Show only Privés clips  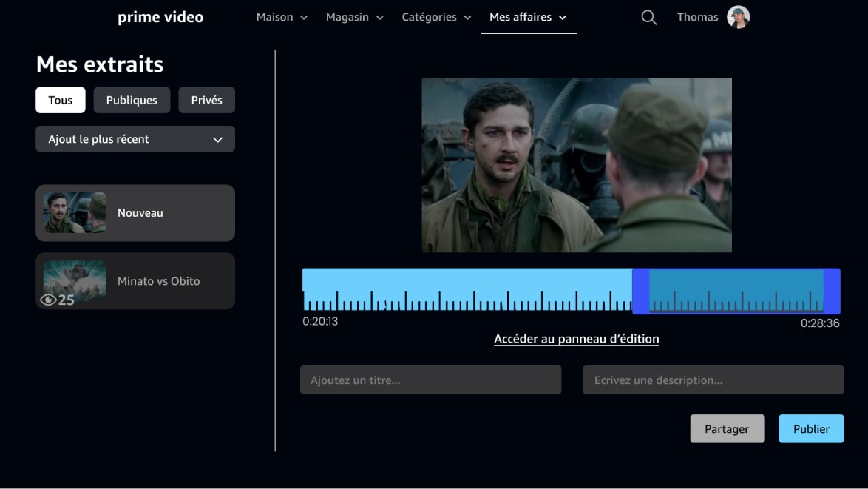pyautogui.click(x=206, y=100)
